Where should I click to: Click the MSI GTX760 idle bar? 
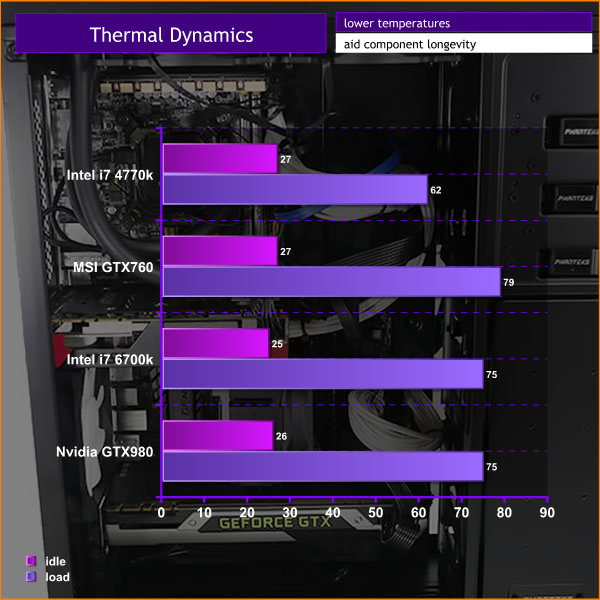[x=220, y=251]
